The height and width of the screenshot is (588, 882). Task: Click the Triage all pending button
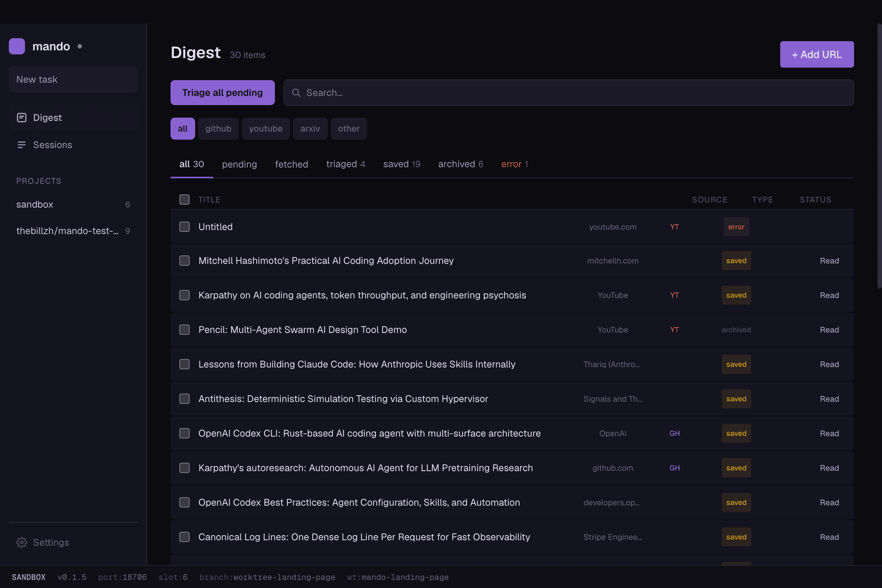coord(222,92)
